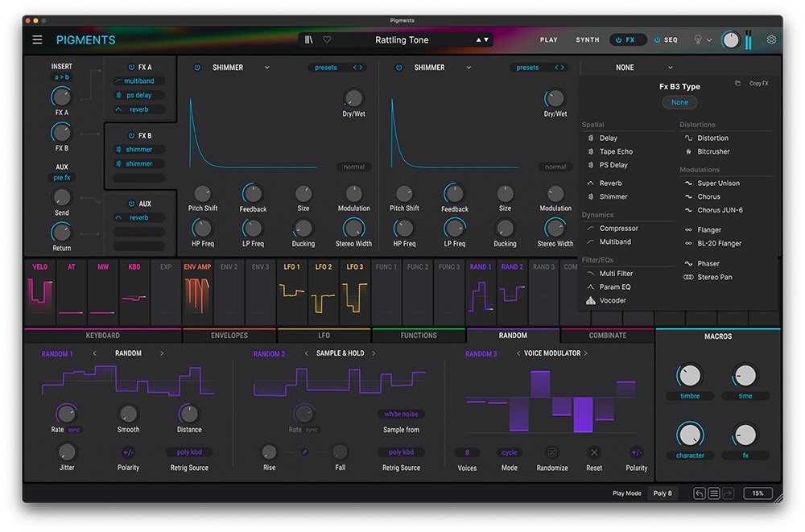Select the Param EQ effect type
The width and height of the screenshot is (805, 532).
click(x=609, y=287)
